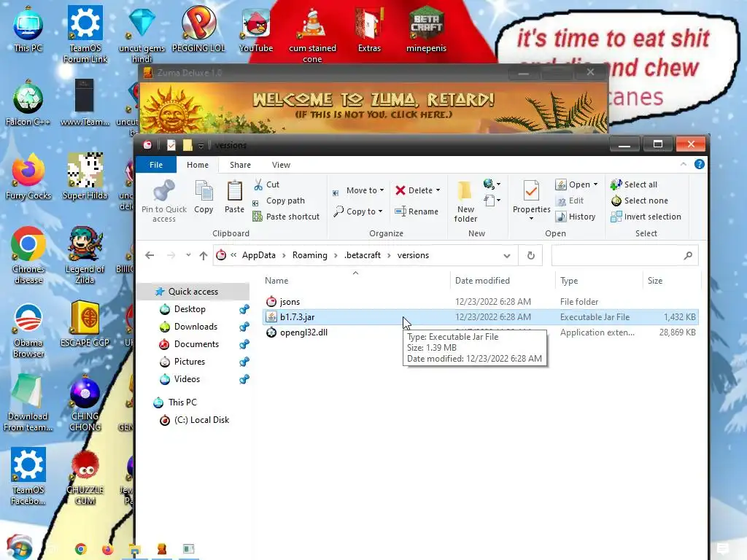Image resolution: width=747 pixels, height=560 pixels.
Task: Sort by the Name column header
Action: 355,281
